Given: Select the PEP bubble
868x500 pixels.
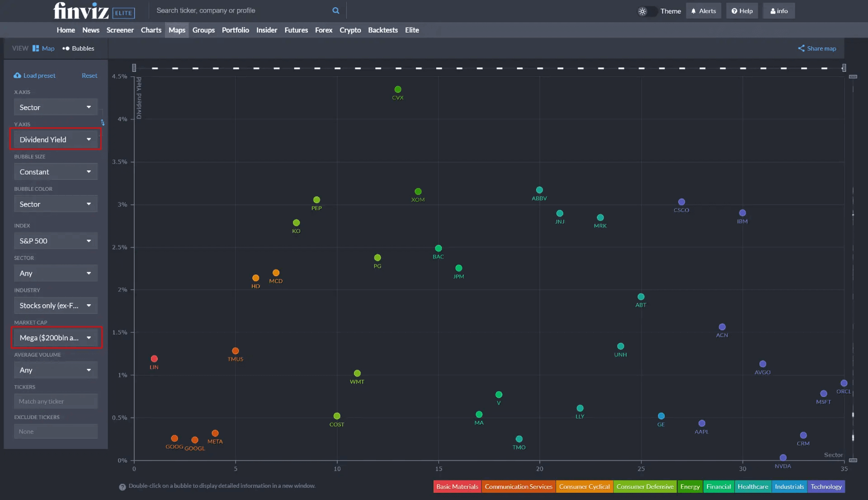Looking at the screenshot, I should (x=316, y=200).
